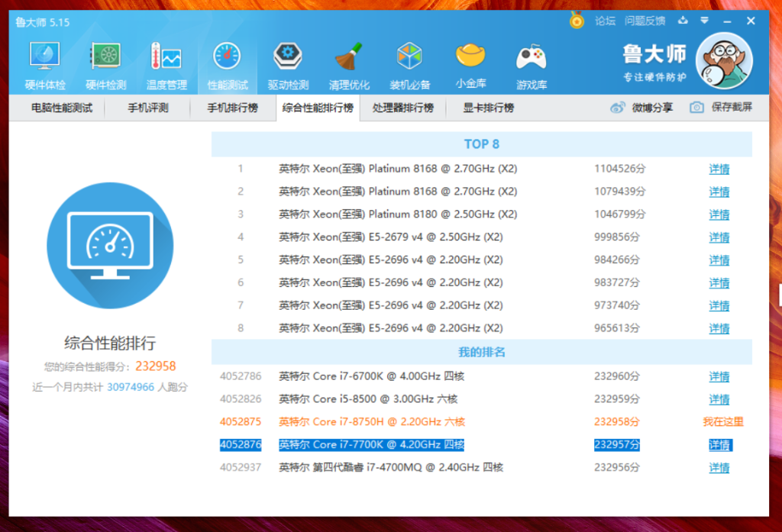Click the large monitor gauge illustration
782x532 pixels.
[110, 245]
